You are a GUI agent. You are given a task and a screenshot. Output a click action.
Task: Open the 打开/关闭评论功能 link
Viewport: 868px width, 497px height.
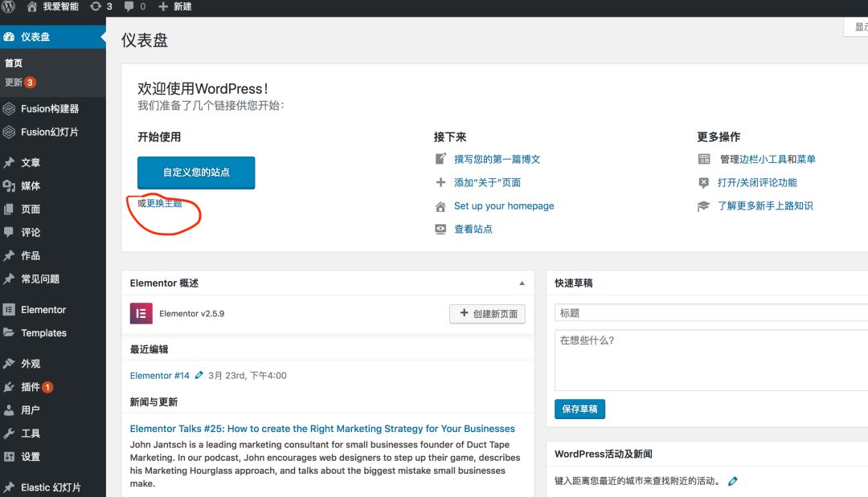(757, 182)
